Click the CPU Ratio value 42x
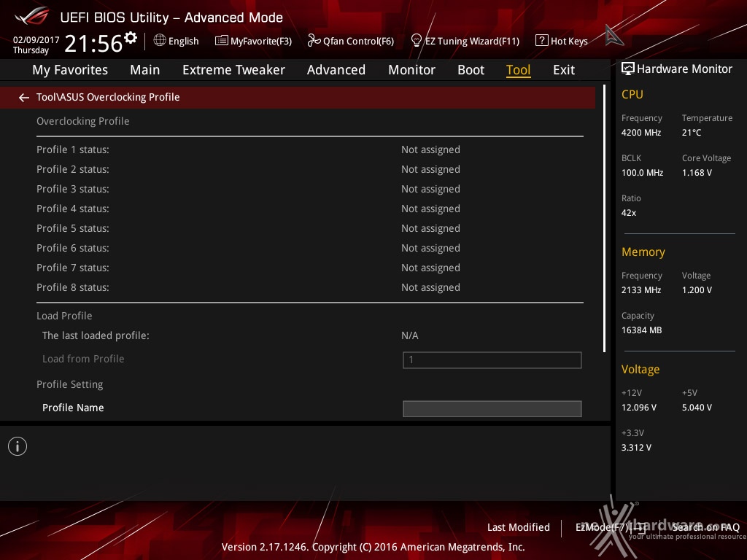The width and height of the screenshot is (747, 560). click(x=628, y=213)
